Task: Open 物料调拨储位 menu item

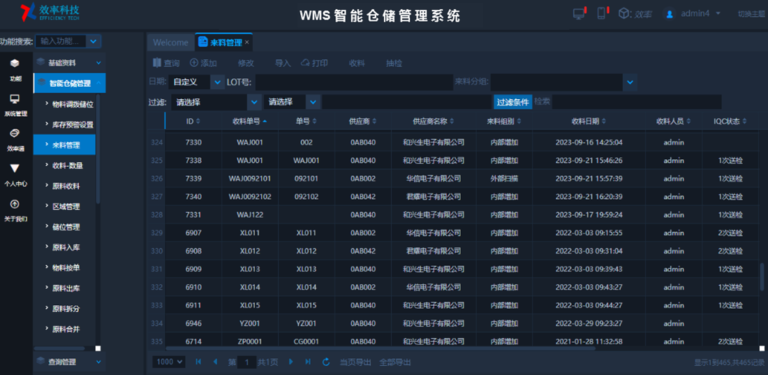Action: 72,104
